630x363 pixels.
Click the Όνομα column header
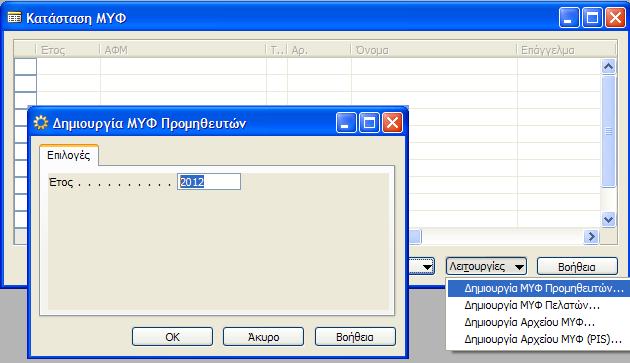[x=434, y=50]
